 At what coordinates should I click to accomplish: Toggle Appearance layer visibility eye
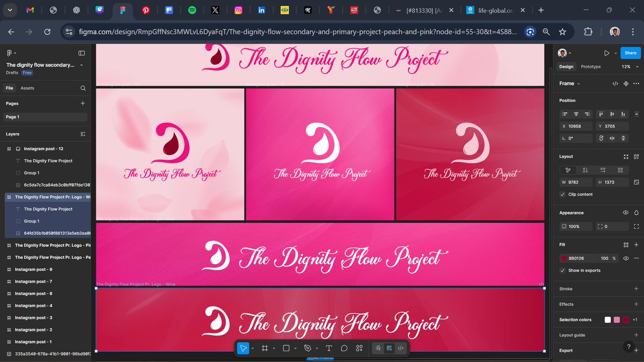coord(626,212)
